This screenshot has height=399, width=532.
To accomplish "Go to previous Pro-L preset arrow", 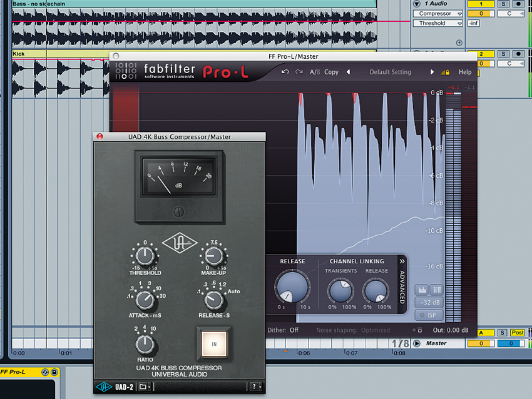I will 349,72.
